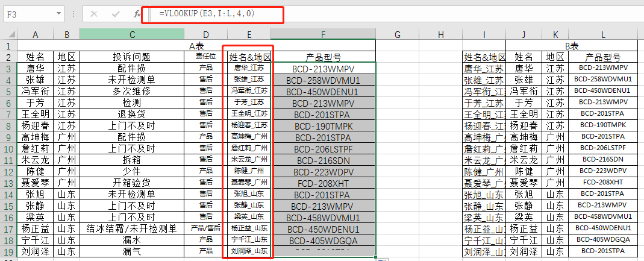Click cell C13 开箱验货
The height and width of the screenshot is (261, 644).
(132, 182)
